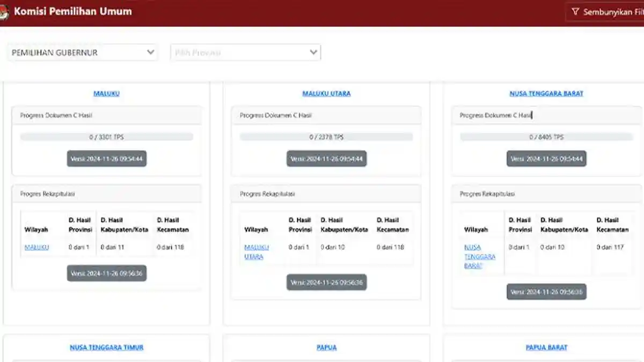The width and height of the screenshot is (644, 362).
Task: Open the PAPUA province heading link
Action: coord(326,348)
